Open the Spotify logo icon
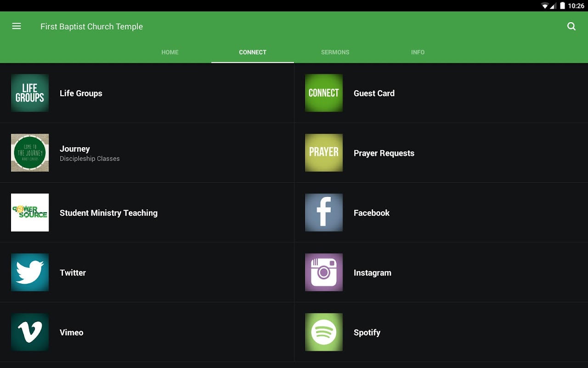 324,332
